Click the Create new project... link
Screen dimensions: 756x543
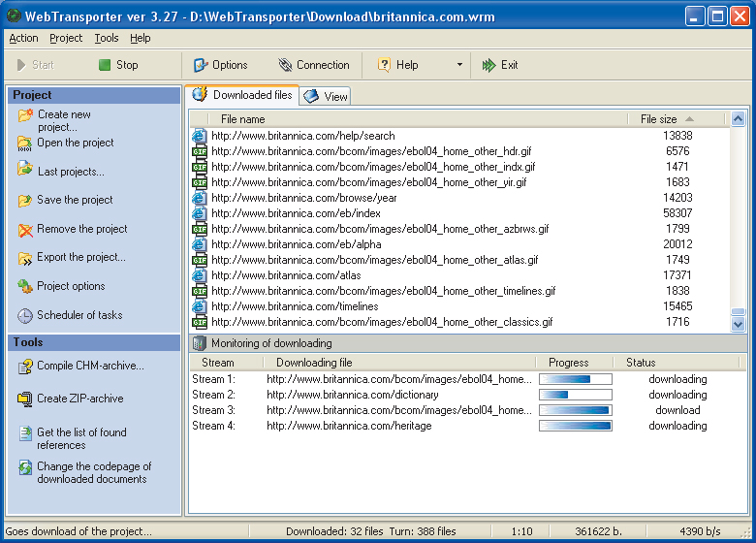point(64,120)
